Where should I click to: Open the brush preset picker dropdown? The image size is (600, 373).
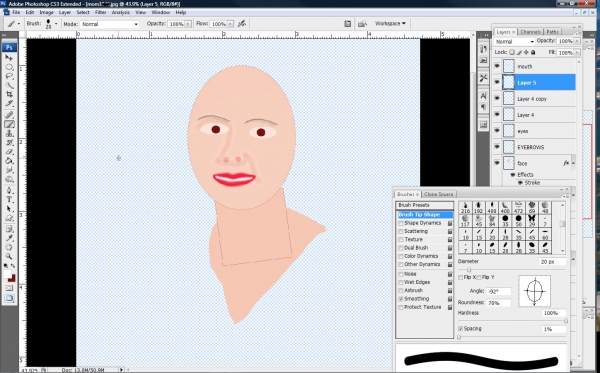point(56,24)
